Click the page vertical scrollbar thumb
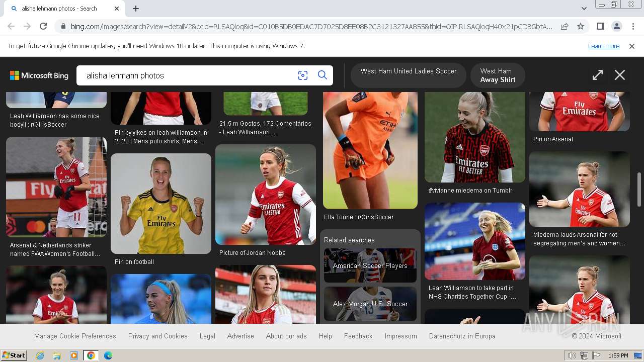Image resolution: width=644 pixels, height=362 pixels. coord(639,189)
